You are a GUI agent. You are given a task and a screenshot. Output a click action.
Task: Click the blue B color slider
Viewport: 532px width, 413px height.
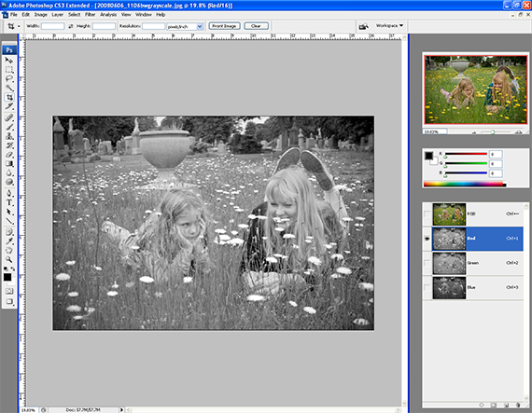(466, 173)
